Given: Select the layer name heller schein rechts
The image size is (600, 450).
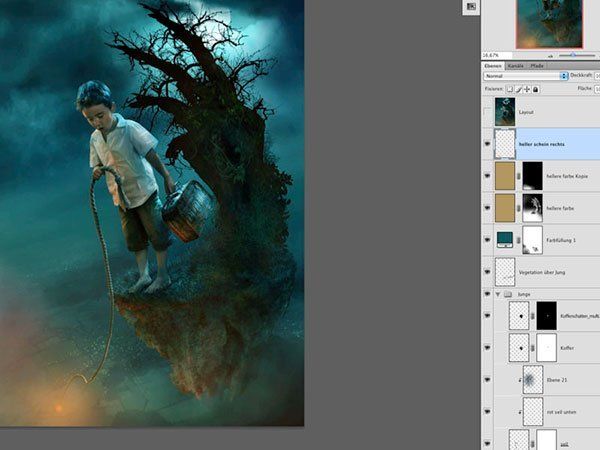Looking at the screenshot, I should pyautogui.click(x=541, y=144).
